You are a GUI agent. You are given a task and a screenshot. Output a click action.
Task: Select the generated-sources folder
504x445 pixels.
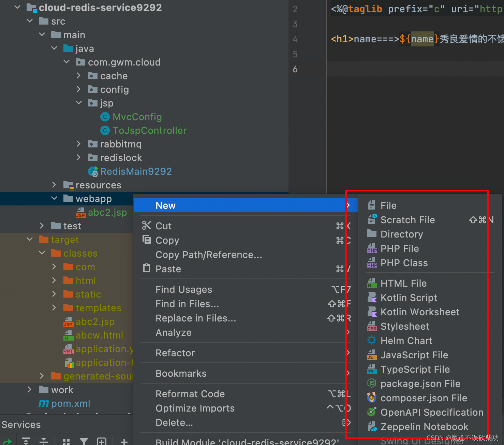(x=98, y=376)
